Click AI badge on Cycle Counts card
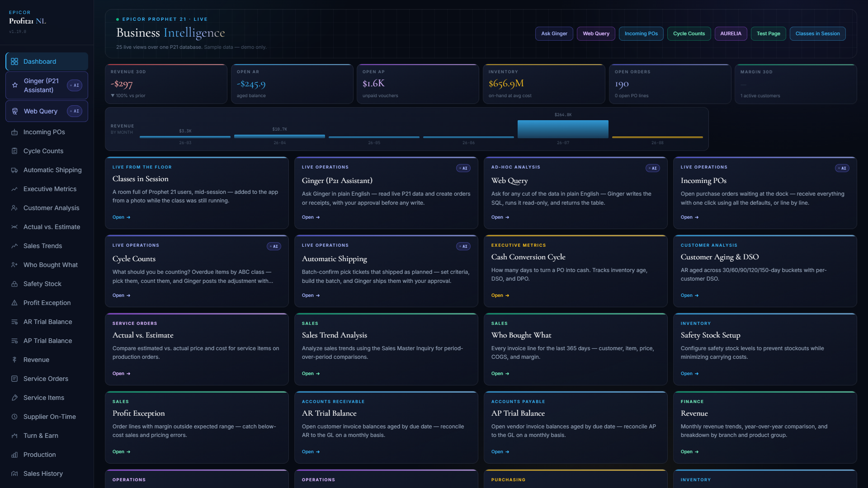Screen dimensions: 868x488 click(x=274, y=246)
